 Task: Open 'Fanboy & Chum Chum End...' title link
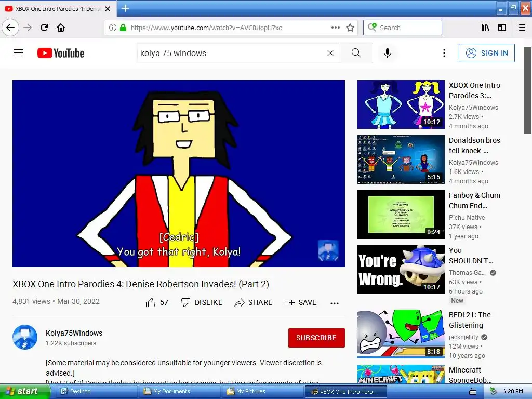[475, 201]
